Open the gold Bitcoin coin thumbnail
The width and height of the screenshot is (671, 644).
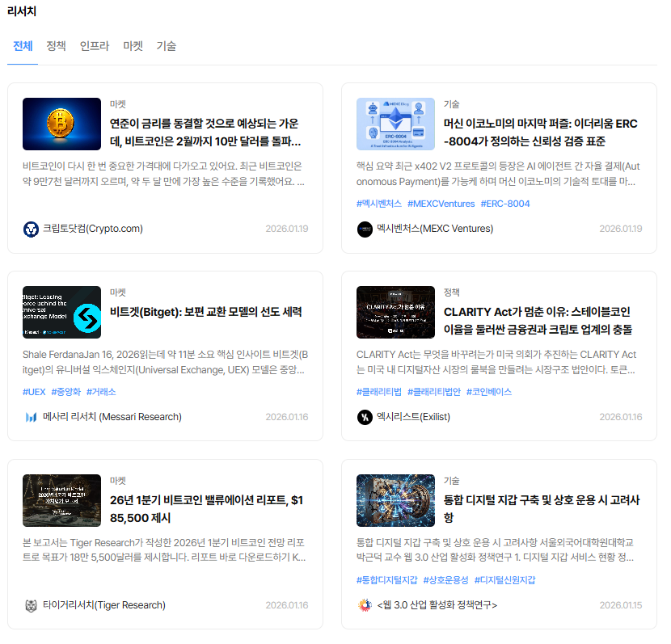pos(61,124)
